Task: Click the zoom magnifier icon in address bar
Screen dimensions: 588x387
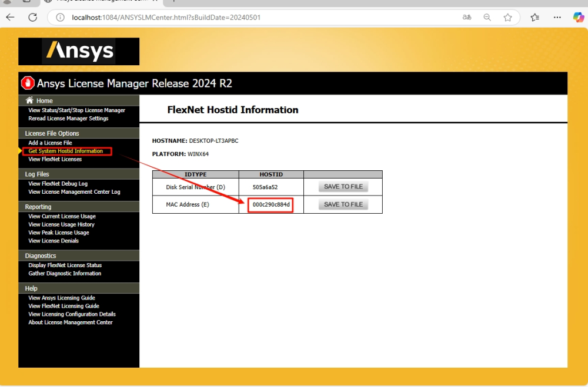Action: (487, 18)
